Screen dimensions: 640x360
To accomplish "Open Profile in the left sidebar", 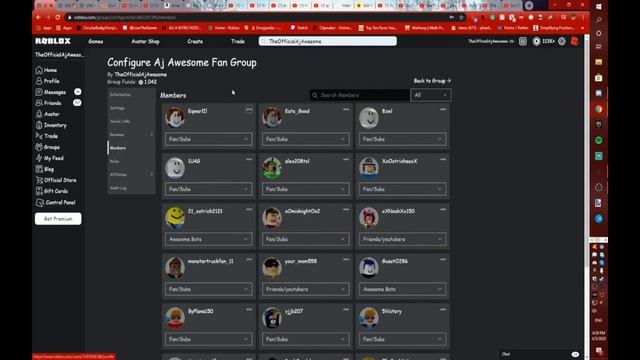I will 47,81.
